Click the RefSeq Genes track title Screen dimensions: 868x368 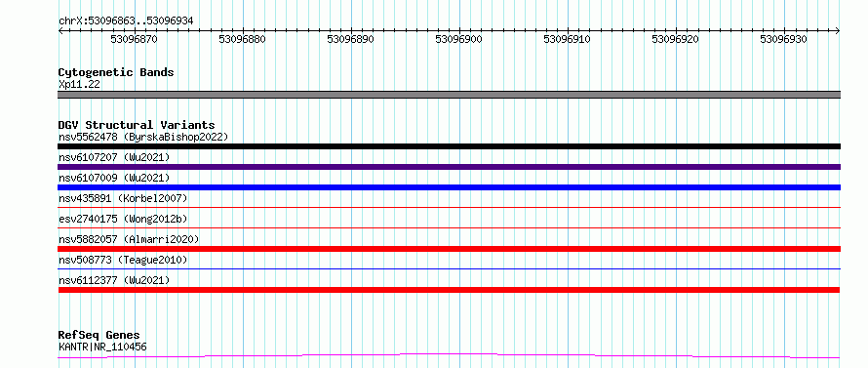[x=99, y=336]
